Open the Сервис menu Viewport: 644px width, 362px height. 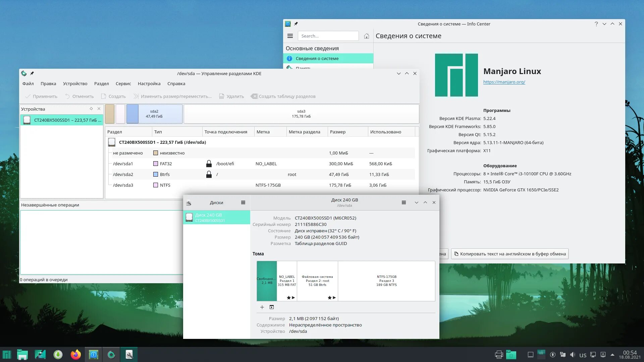click(123, 84)
